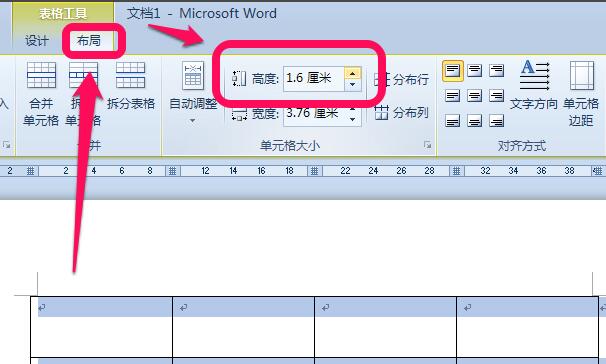
Task: Click the row height icon beside 高度
Action: point(239,78)
